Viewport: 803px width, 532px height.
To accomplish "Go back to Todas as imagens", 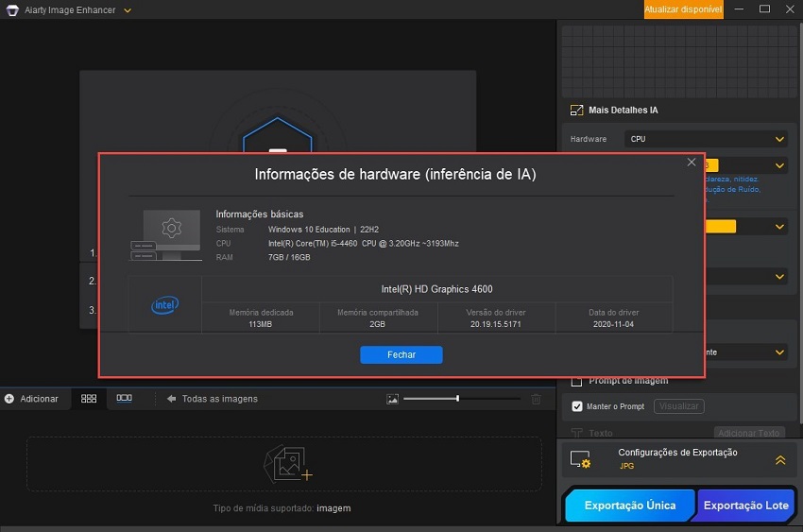I will tap(212, 399).
